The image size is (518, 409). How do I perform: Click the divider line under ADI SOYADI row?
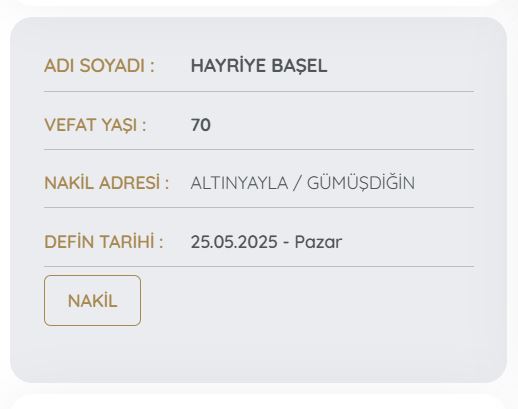click(259, 91)
